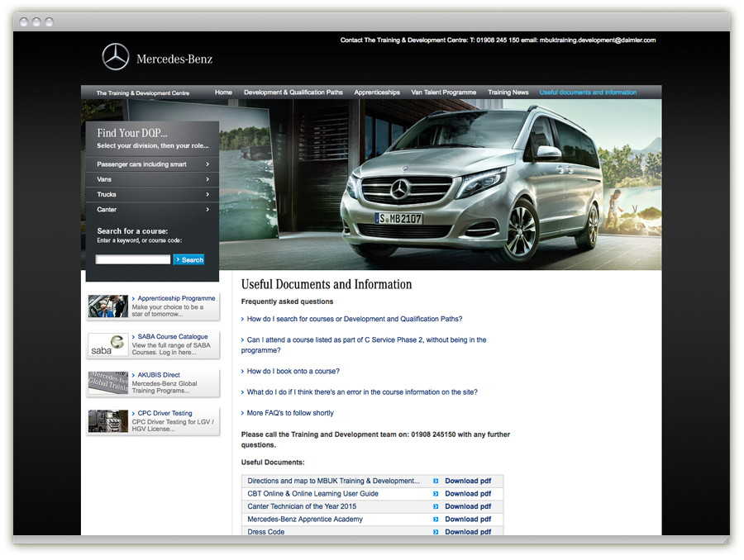Open the Training News tab
This screenshot has width=744, height=560.
(508, 93)
